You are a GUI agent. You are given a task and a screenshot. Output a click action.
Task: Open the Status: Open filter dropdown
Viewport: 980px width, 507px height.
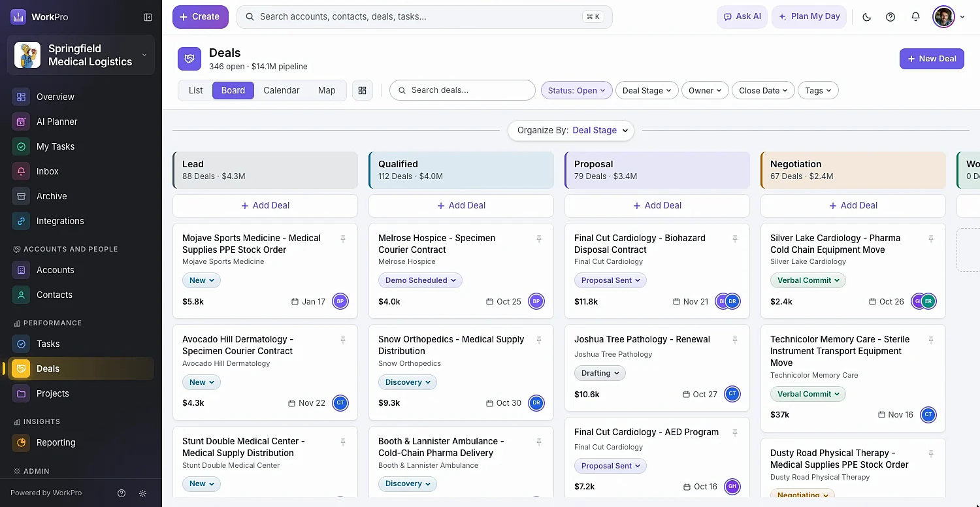coord(576,90)
